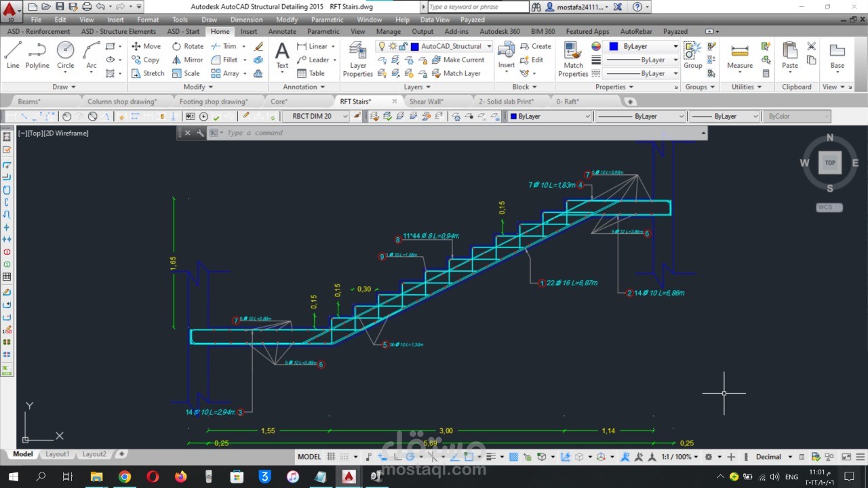The width and height of the screenshot is (868, 488).
Task: Click the Quick Calculator icon in Utilities
Action: (766, 73)
